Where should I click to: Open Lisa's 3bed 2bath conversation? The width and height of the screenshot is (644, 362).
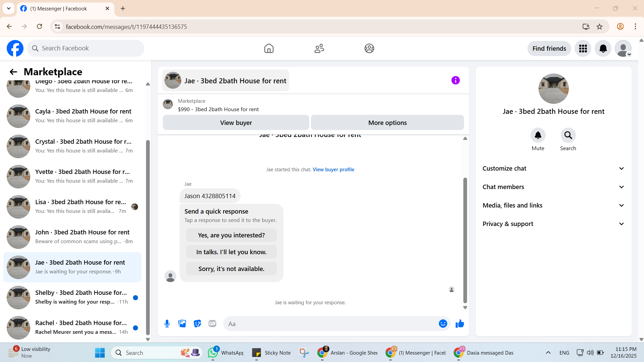pyautogui.click(x=72, y=207)
